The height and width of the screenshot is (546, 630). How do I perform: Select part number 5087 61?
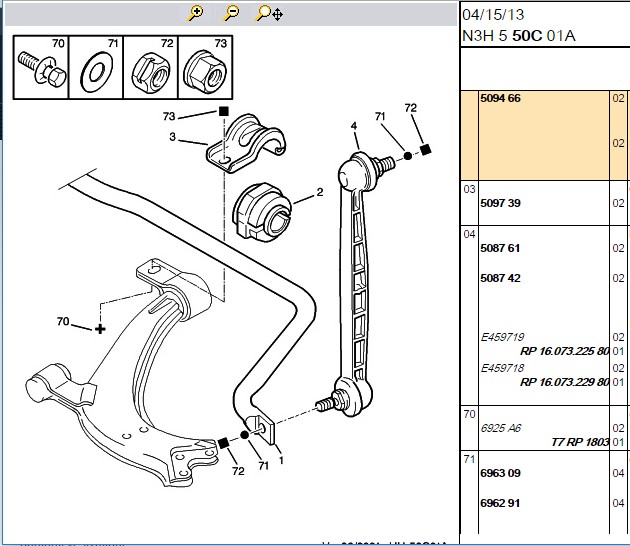click(500, 248)
